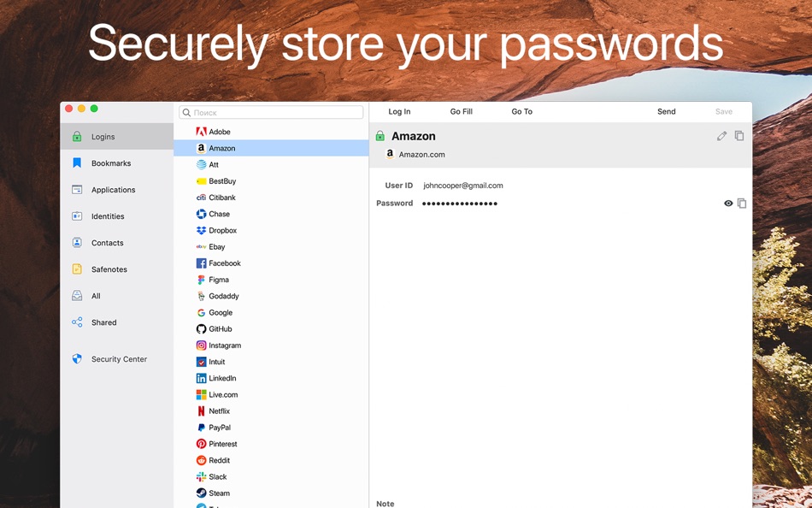Click the Bookmarks ribbon icon
The image size is (812, 508).
click(77, 163)
